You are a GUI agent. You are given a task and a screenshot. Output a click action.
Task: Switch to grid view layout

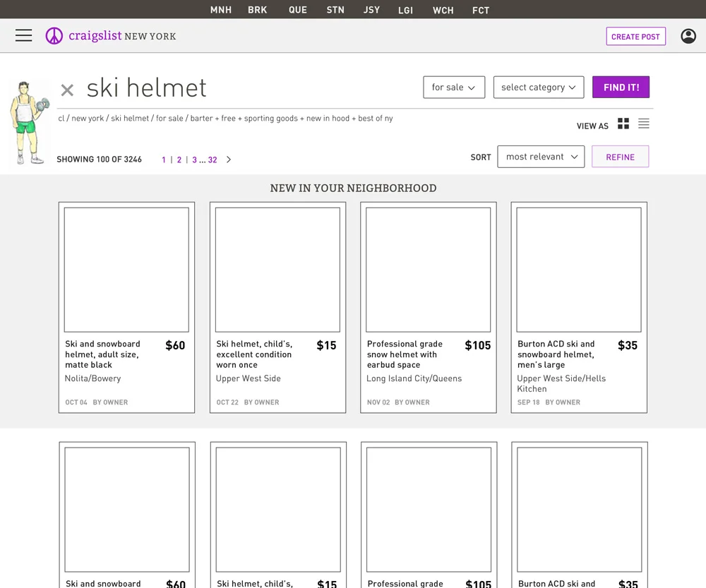click(x=623, y=124)
